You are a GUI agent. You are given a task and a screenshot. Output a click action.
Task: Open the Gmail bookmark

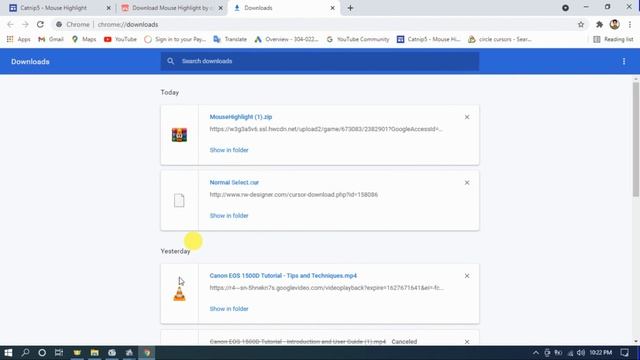click(51, 39)
